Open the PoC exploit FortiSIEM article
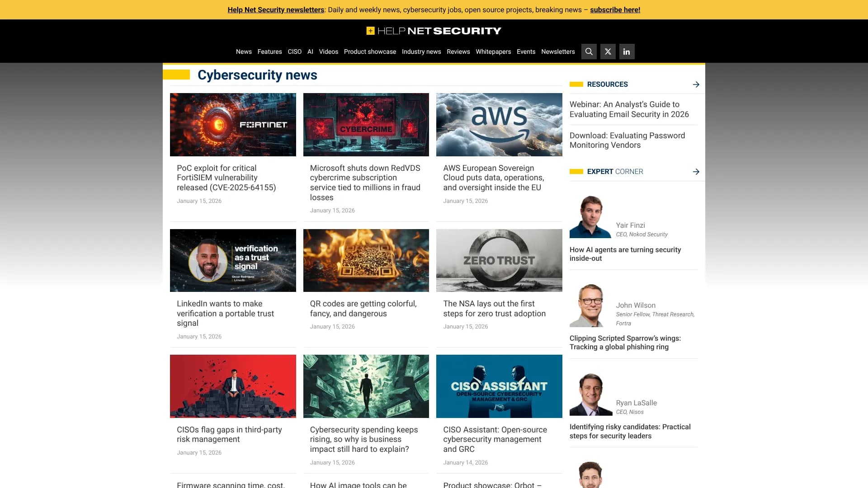868x488 pixels. 226,178
